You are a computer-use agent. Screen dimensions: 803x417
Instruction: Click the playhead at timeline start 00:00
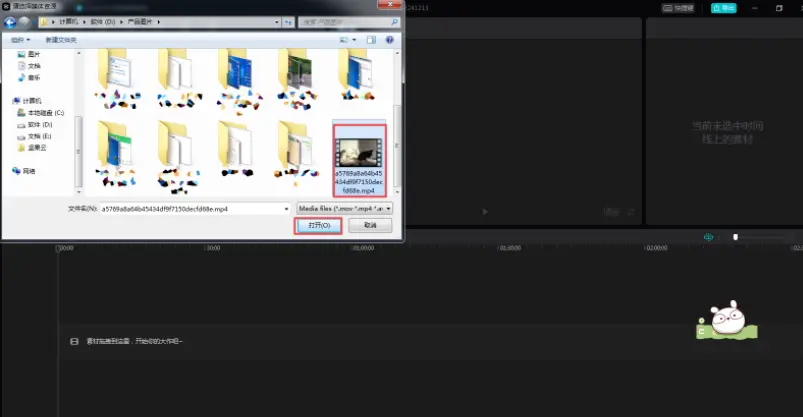coord(58,248)
